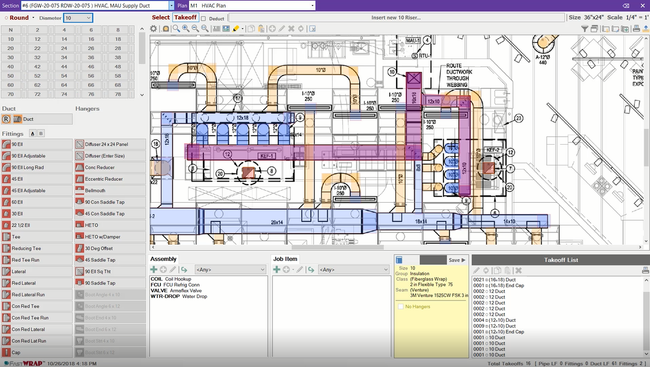Select the zoom magnifier tool

176,29
